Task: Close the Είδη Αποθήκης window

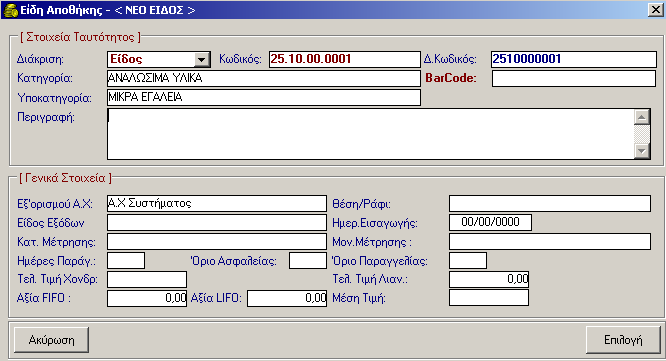Action: click(x=655, y=10)
